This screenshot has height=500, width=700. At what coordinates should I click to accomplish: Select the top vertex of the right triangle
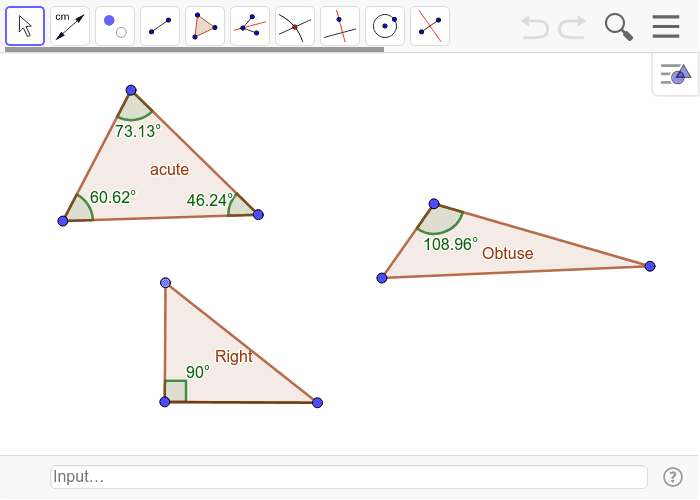point(166,283)
